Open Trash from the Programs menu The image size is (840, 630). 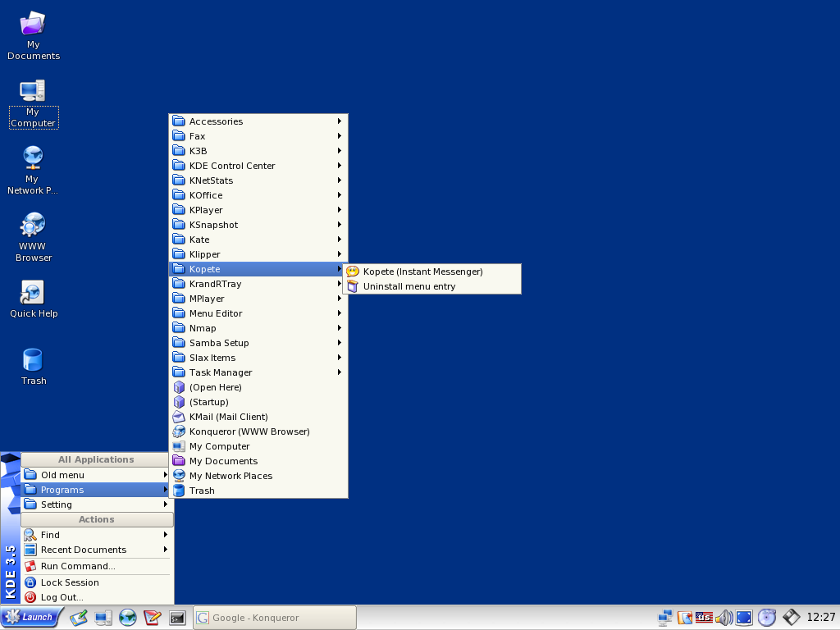coord(258,491)
